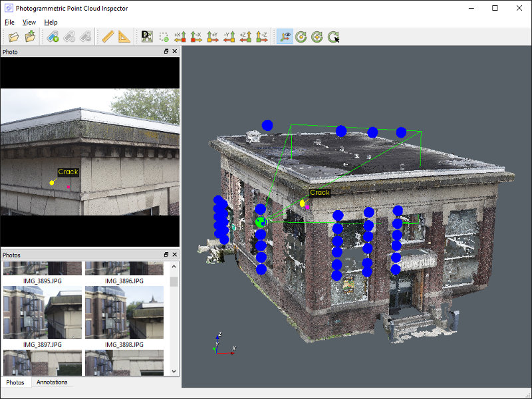Viewport: 532px width, 399px height.
Task: Click the import folder icon with green arrow
Action: point(30,37)
